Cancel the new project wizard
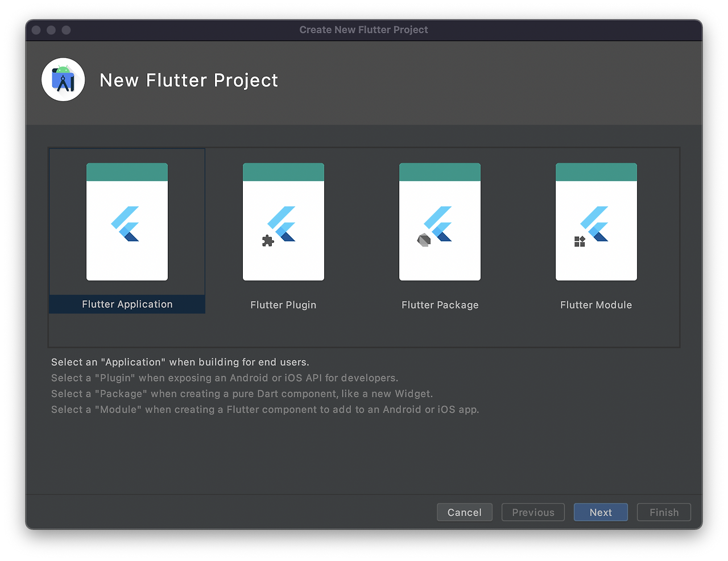 coord(465,512)
